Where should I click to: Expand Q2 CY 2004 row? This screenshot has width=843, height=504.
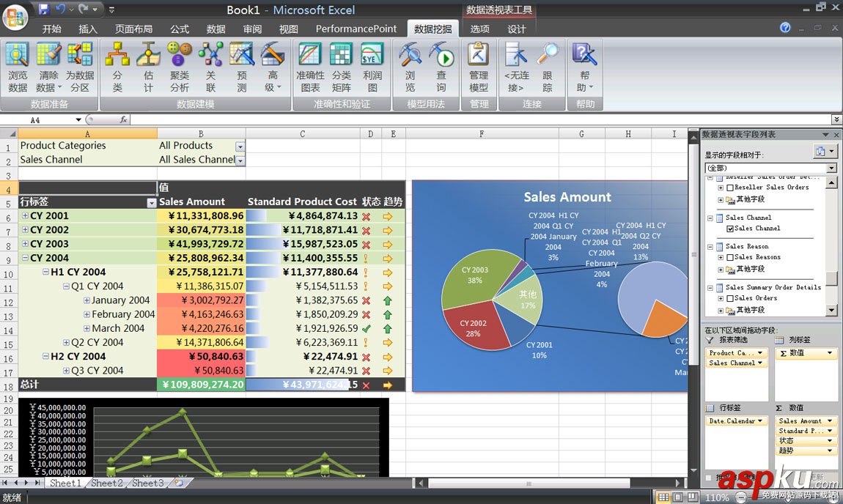coord(66,342)
